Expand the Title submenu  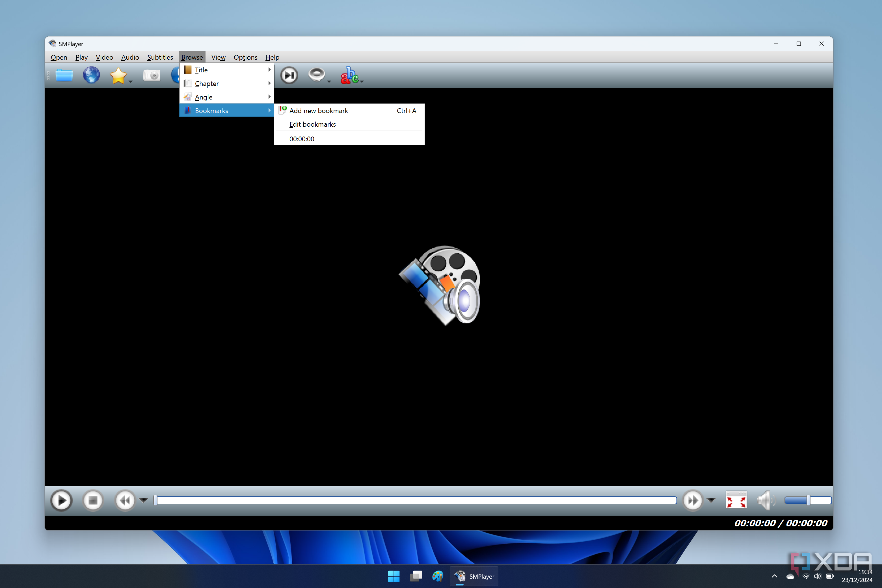coord(227,70)
